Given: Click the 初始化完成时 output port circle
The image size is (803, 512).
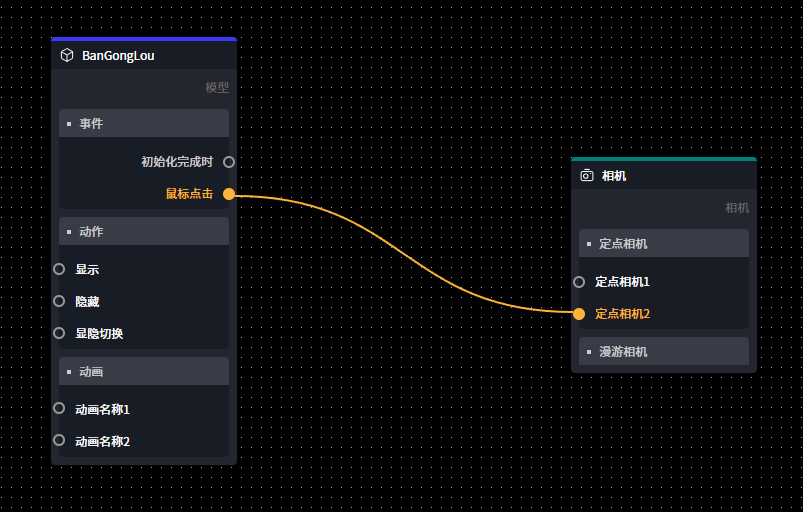Looking at the screenshot, I should [x=229, y=162].
